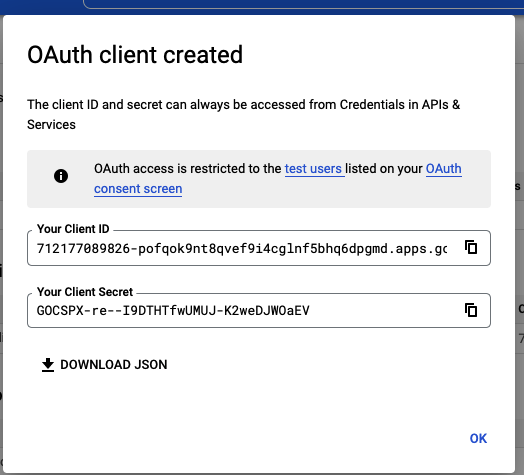Click inside the Your Client ID field
The width and height of the screenshot is (524, 475).
coord(259,248)
